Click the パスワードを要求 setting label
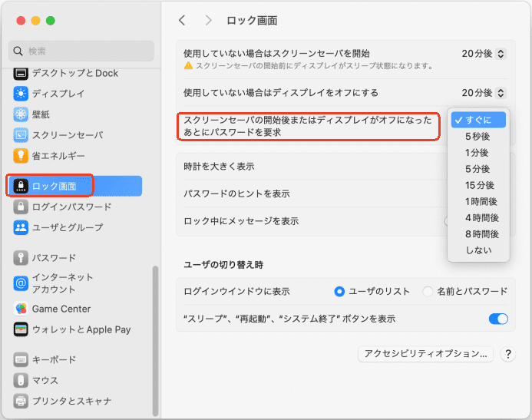532x420 pixels. click(308, 126)
